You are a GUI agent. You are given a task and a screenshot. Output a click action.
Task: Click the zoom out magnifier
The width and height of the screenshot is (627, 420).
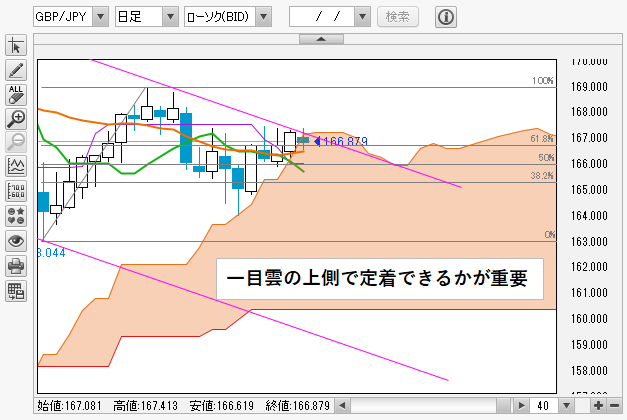tap(16, 142)
